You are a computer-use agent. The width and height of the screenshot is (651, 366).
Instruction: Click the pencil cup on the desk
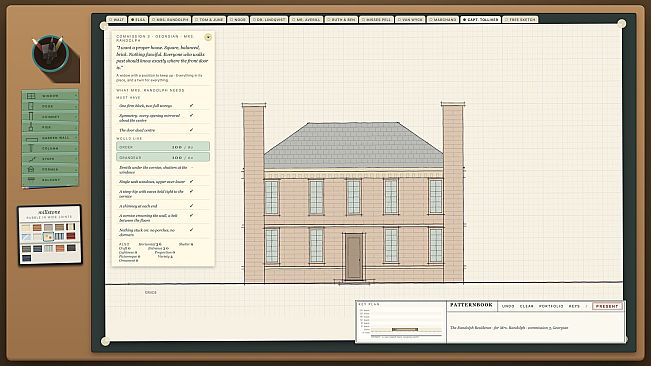tap(50, 54)
